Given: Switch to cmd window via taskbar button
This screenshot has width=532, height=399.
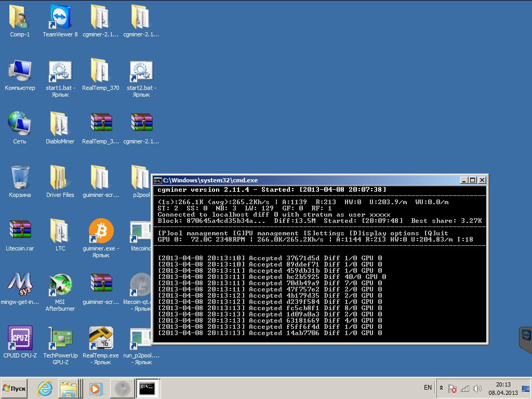Looking at the screenshot, I should tap(148, 388).
